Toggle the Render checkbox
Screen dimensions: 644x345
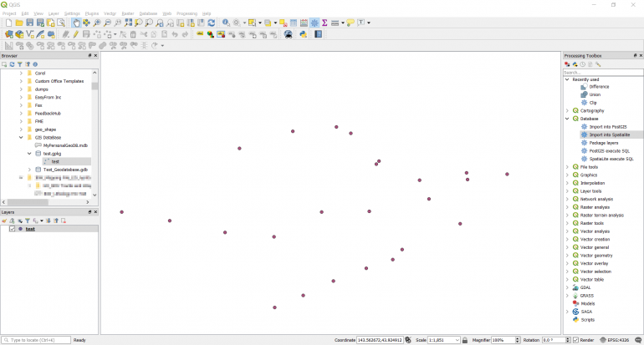point(575,340)
